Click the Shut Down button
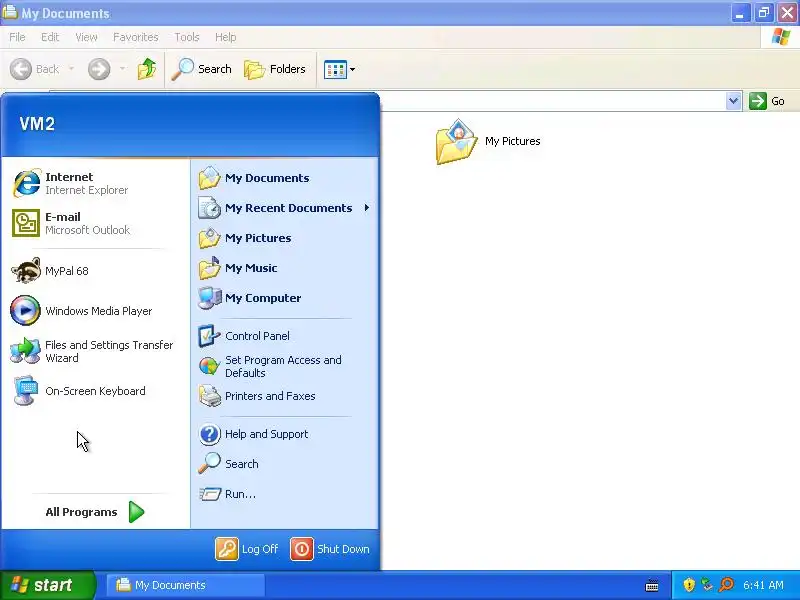This screenshot has width=800, height=600. (x=330, y=549)
